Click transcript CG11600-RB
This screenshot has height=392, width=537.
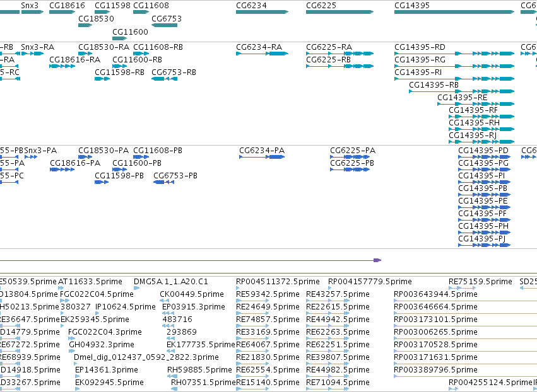point(138,60)
